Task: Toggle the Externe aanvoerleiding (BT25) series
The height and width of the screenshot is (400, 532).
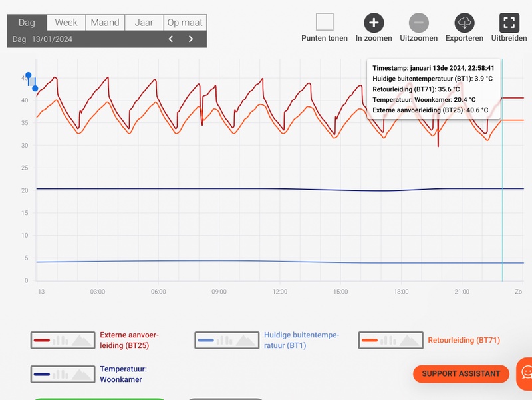Action: pos(129,340)
